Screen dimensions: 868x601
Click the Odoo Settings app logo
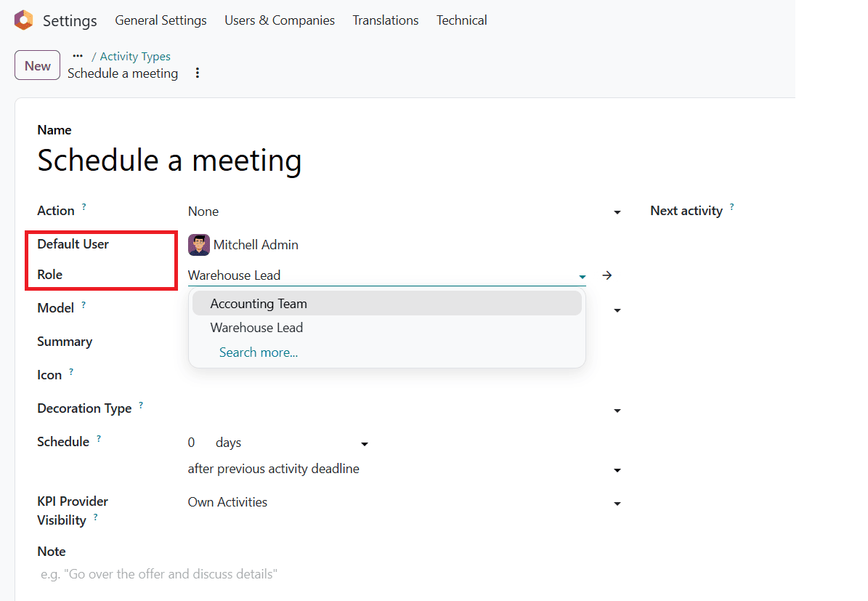click(24, 20)
